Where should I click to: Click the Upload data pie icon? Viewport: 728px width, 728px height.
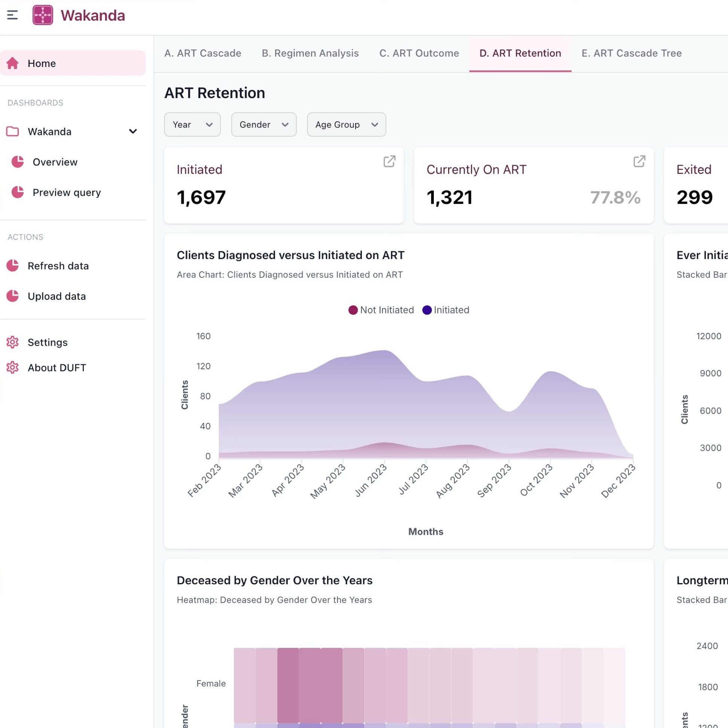pos(12,296)
